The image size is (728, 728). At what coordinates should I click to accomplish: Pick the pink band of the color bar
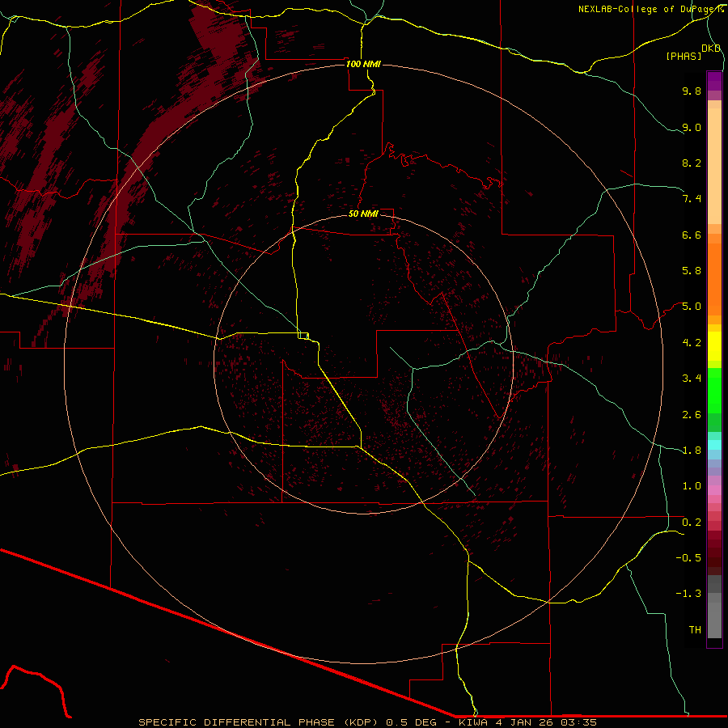click(x=714, y=490)
